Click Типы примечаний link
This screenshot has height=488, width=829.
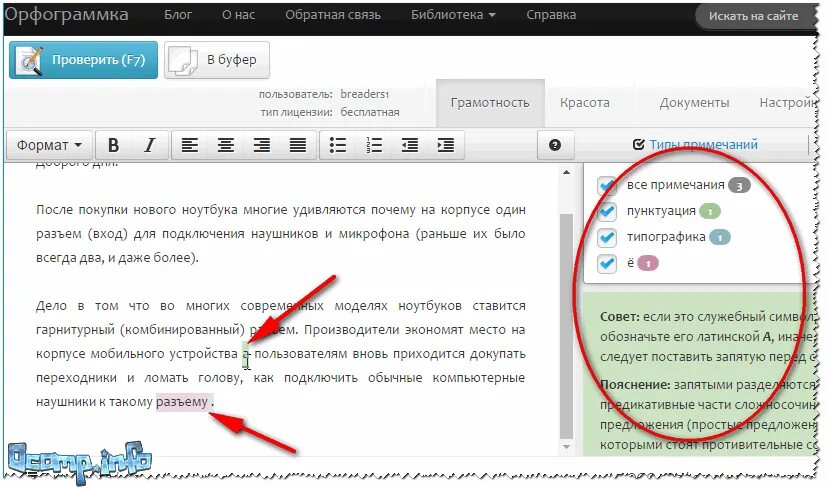coord(703,144)
